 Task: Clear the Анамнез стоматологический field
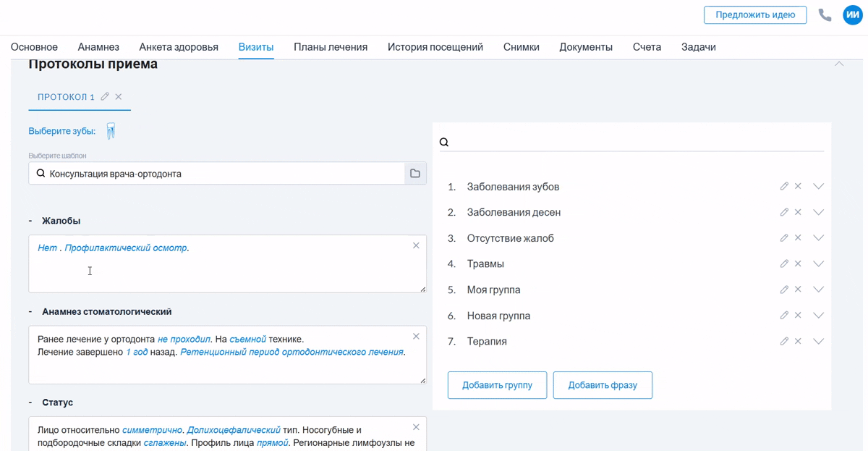[416, 336]
